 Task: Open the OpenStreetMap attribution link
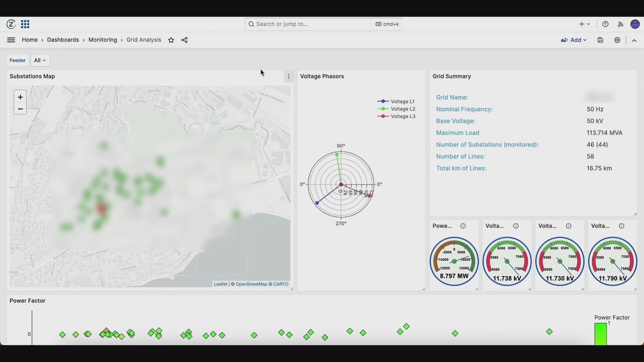251,284
